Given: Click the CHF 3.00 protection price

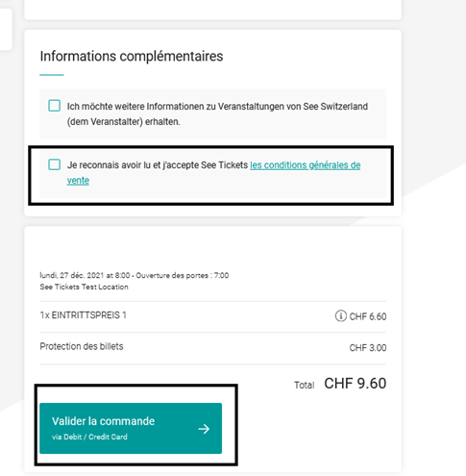Looking at the screenshot, I should [x=368, y=348].
